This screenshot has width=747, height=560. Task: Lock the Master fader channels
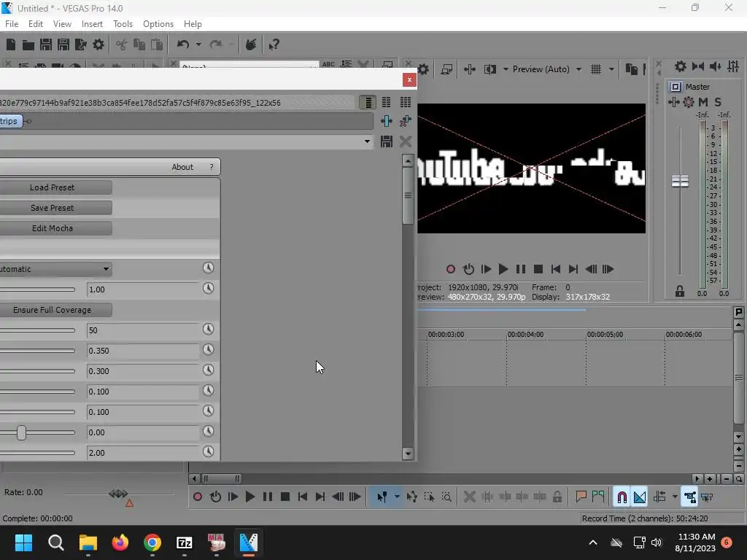point(680,292)
